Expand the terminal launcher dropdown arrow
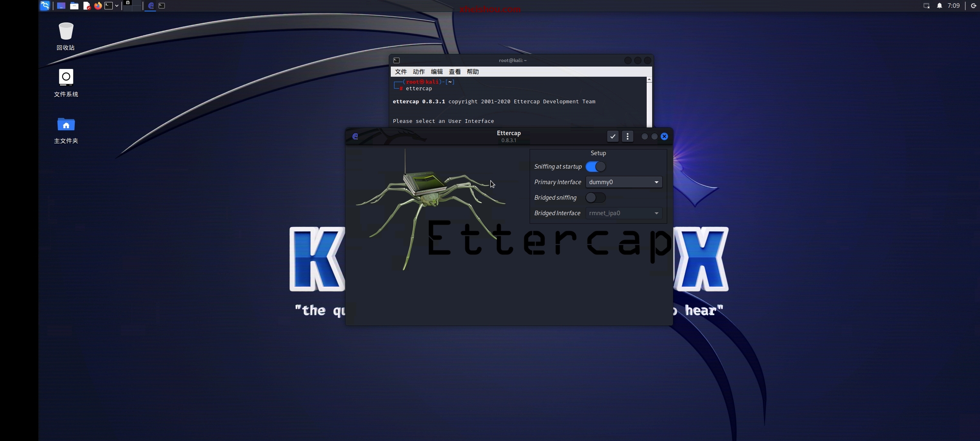 [x=117, y=6]
